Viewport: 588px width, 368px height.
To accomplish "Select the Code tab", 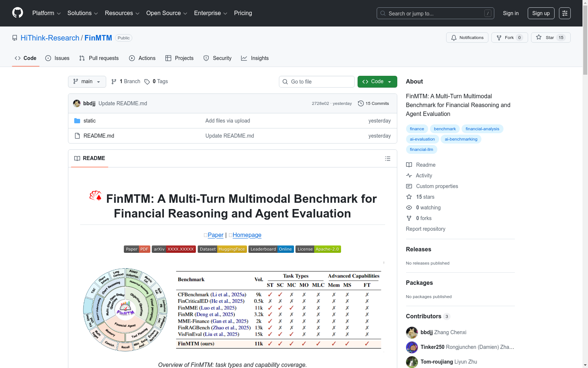I will pos(26,58).
